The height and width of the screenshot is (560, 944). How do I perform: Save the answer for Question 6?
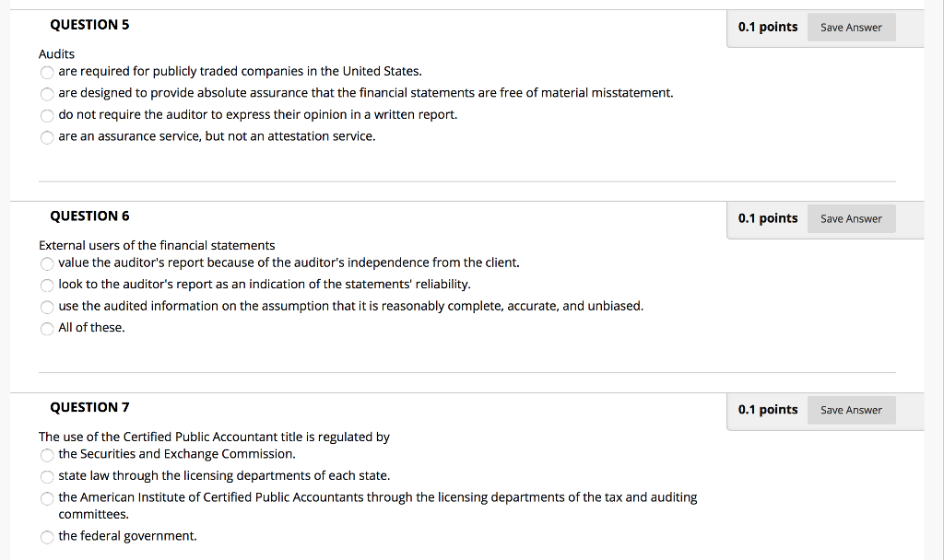pyautogui.click(x=850, y=218)
